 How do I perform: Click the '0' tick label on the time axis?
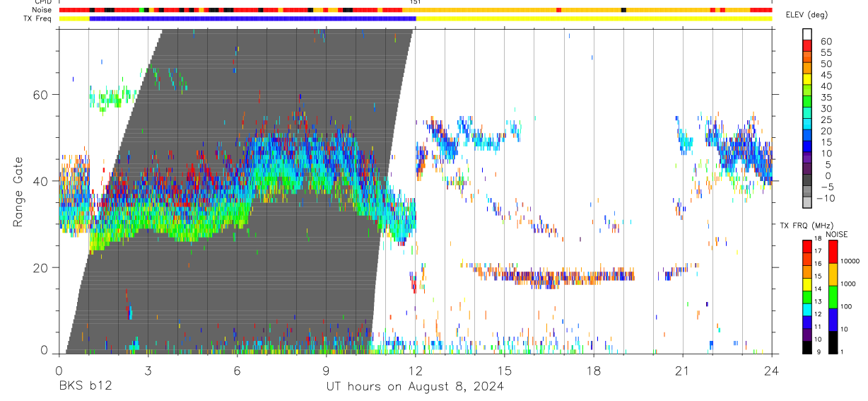59,370
